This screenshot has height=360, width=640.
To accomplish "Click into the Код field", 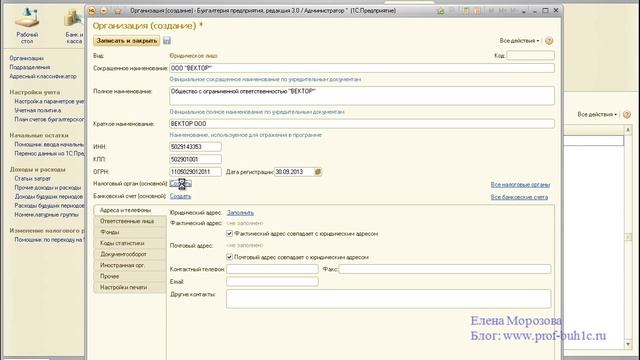I will pyautogui.click(x=530, y=56).
